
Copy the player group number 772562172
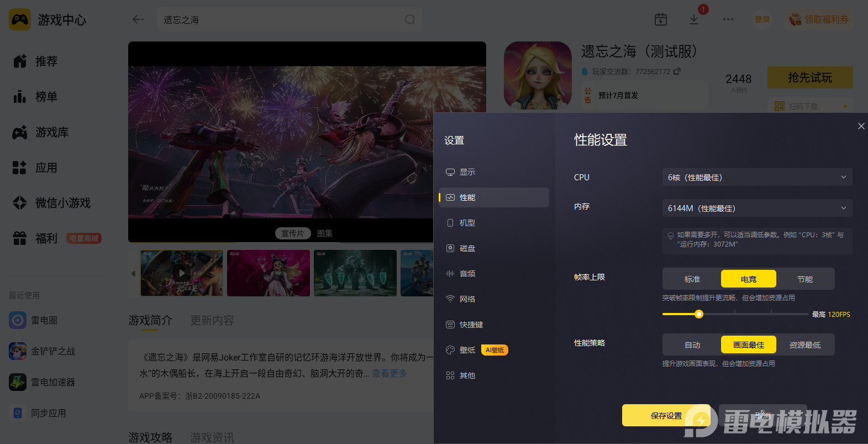(x=677, y=71)
